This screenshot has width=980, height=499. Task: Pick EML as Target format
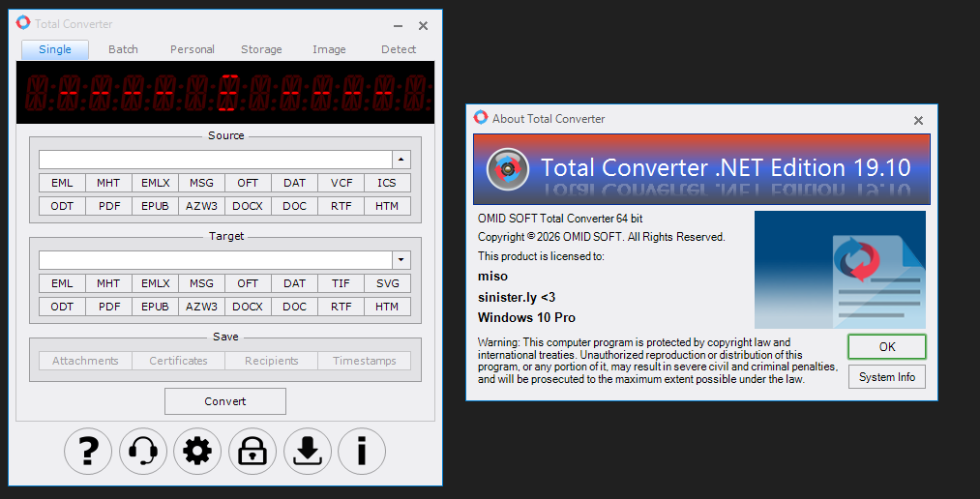(x=62, y=283)
